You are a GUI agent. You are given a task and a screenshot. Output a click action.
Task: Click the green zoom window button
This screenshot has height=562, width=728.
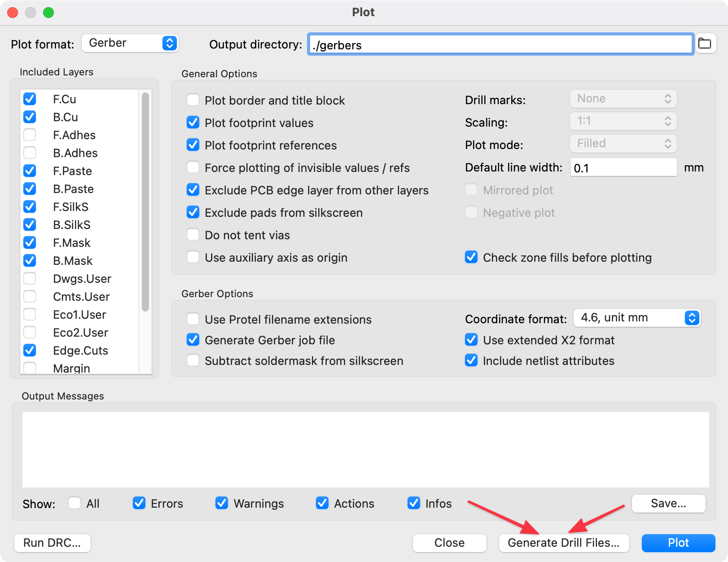48,13
